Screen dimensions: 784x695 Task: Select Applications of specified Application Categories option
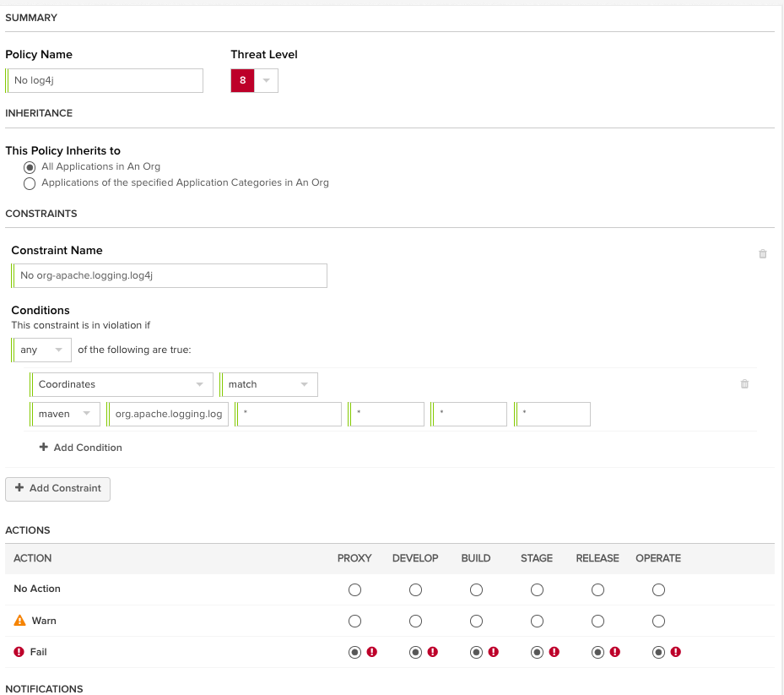pyautogui.click(x=30, y=183)
